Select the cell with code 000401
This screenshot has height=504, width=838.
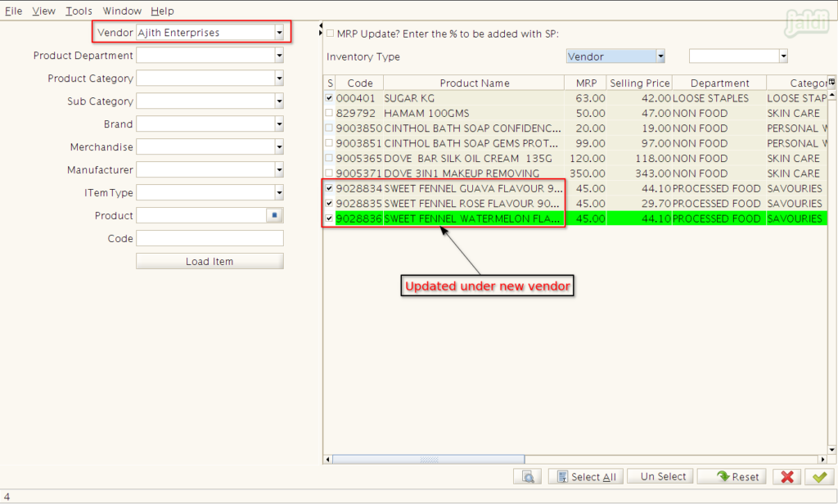click(x=359, y=98)
